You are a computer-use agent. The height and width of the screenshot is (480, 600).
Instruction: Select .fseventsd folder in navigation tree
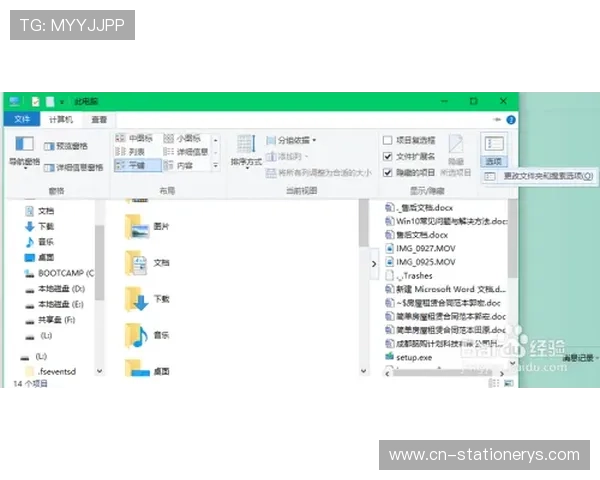[51, 371]
